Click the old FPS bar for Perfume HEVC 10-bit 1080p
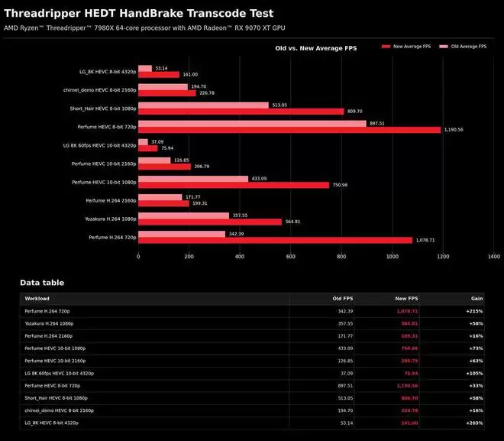This screenshot has width=504, height=441. pos(193,179)
